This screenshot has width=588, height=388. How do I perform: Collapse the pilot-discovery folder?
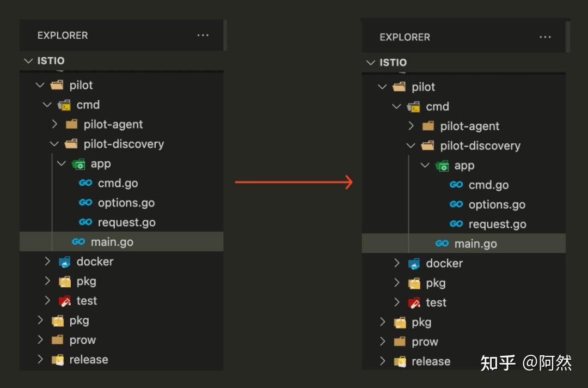[x=54, y=143]
